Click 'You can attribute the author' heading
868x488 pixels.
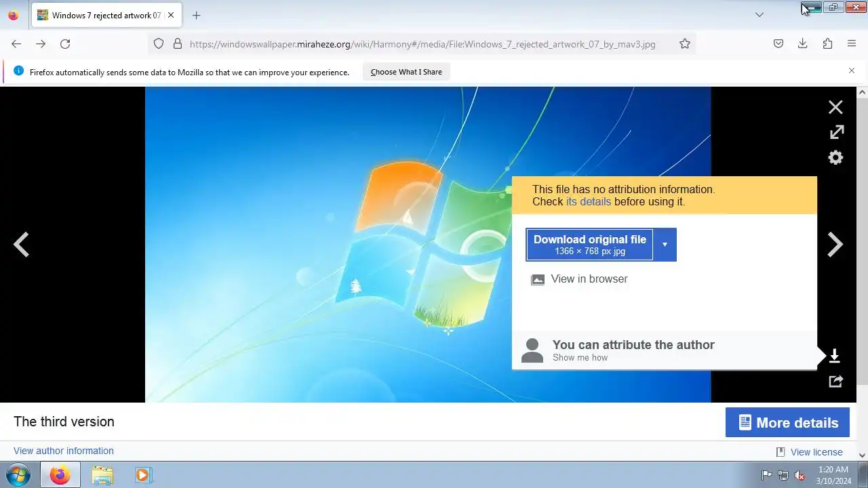[x=633, y=345]
